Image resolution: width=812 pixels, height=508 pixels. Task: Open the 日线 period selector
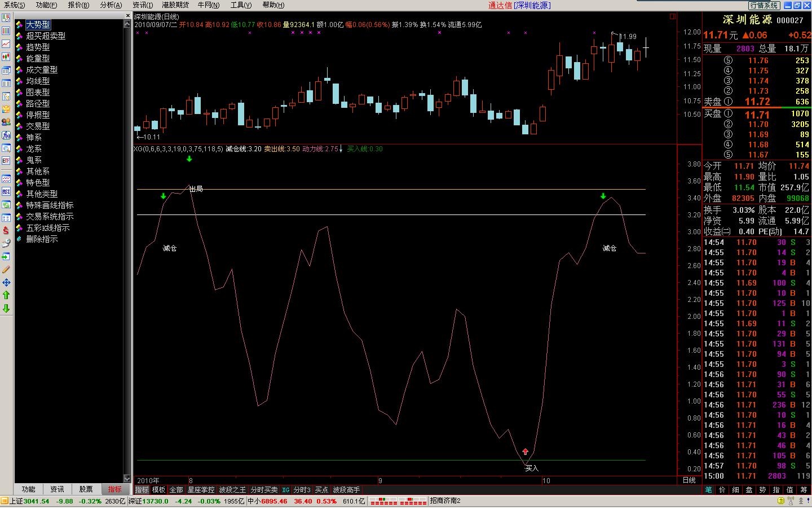click(x=689, y=480)
